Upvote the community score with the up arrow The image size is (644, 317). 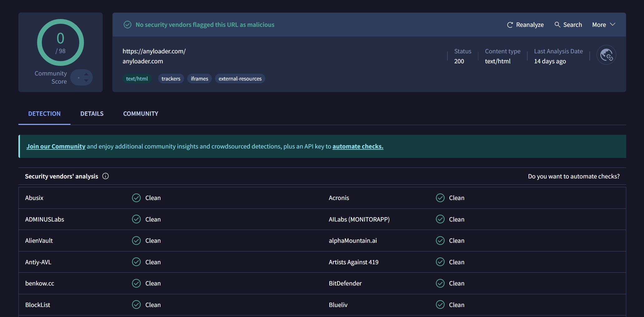[86, 74]
